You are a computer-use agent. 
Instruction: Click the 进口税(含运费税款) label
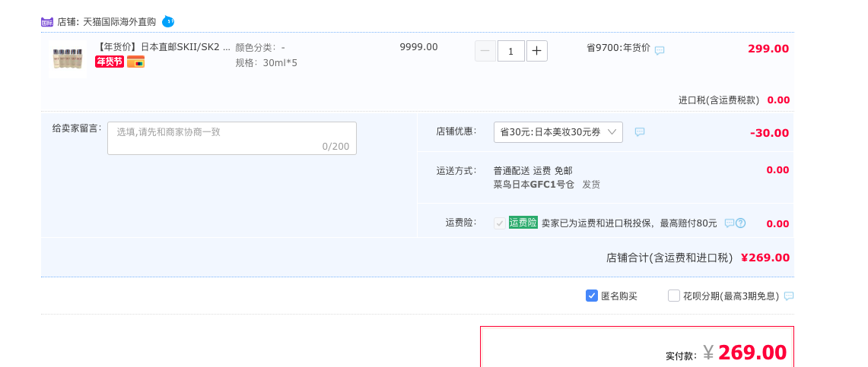coord(719,100)
